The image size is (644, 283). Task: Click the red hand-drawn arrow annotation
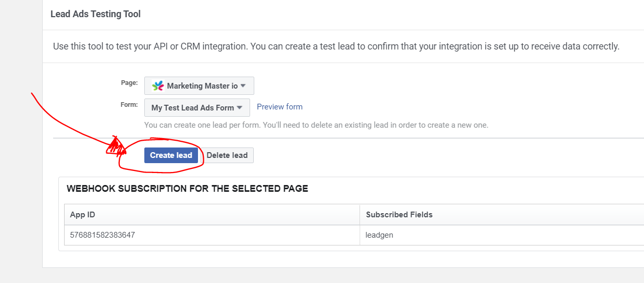tap(78, 125)
